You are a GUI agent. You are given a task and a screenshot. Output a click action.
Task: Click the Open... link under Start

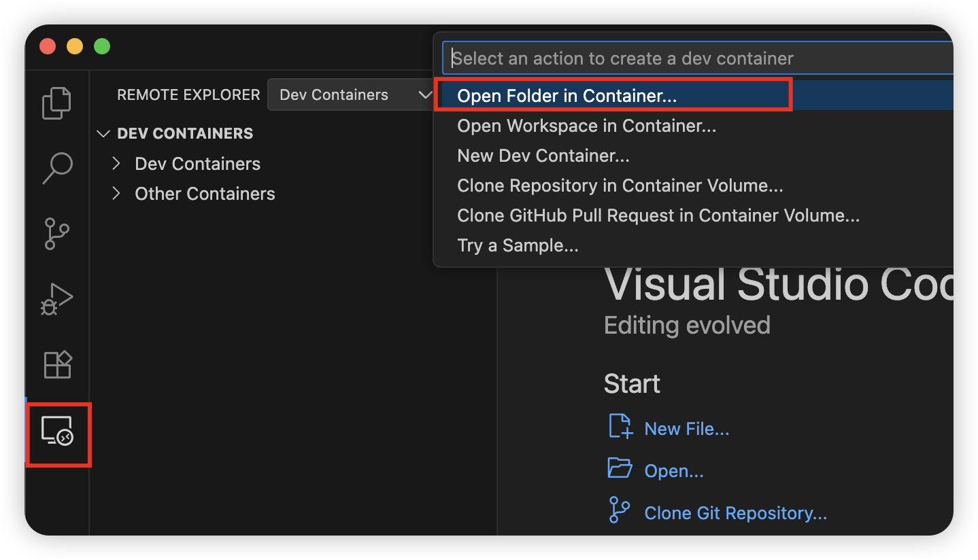click(673, 471)
